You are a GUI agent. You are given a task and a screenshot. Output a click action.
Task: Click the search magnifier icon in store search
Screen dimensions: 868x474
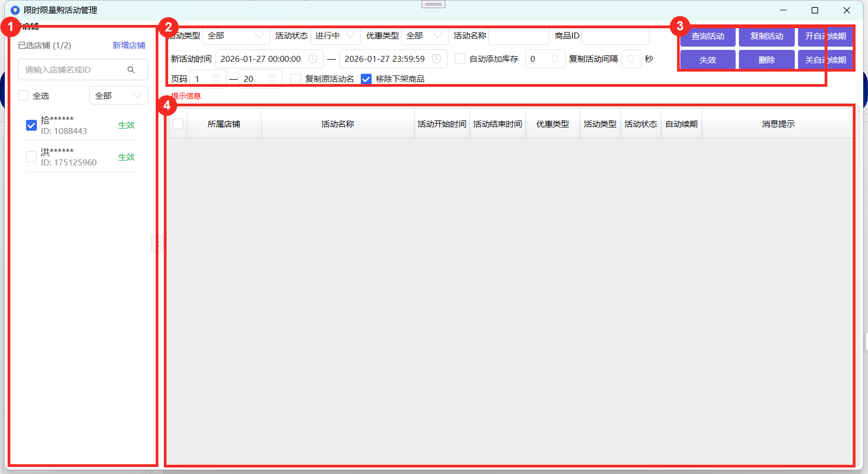point(131,69)
